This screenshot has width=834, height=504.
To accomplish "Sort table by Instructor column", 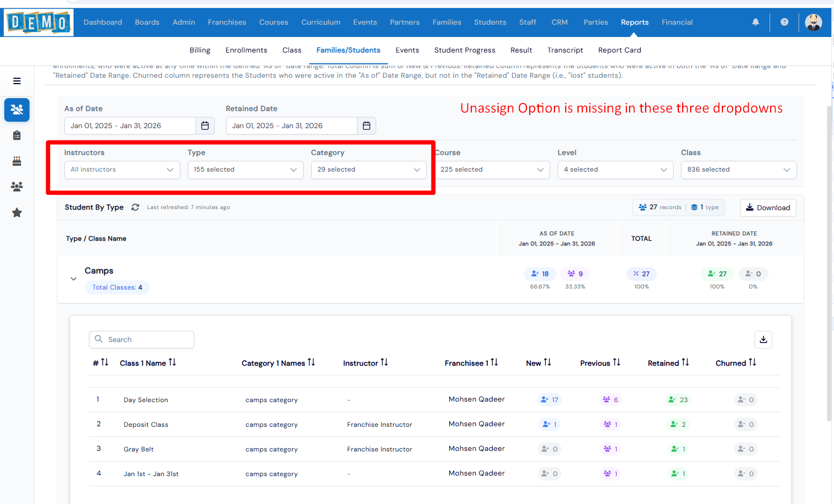I will click(384, 363).
